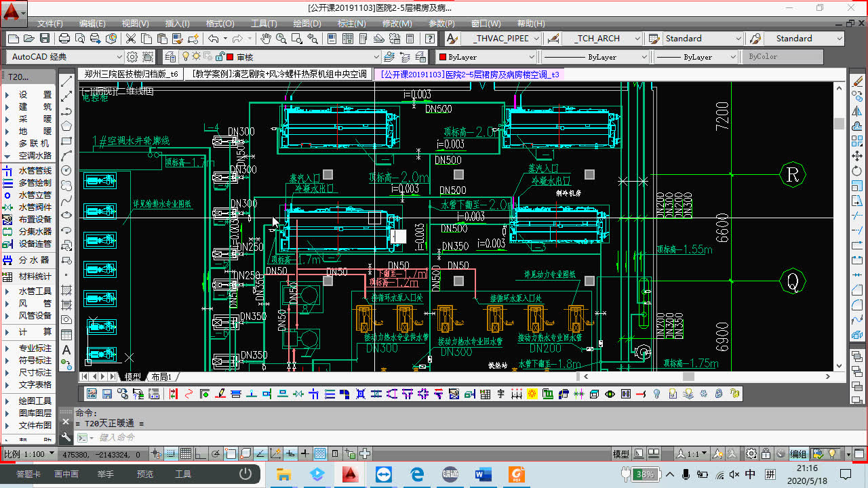Click the Zoom Previous icon

[x=313, y=39]
